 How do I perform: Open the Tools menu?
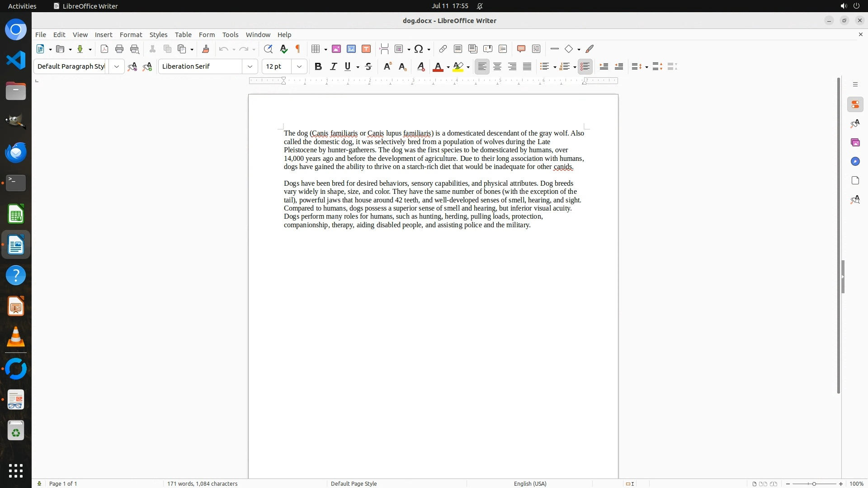(230, 35)
